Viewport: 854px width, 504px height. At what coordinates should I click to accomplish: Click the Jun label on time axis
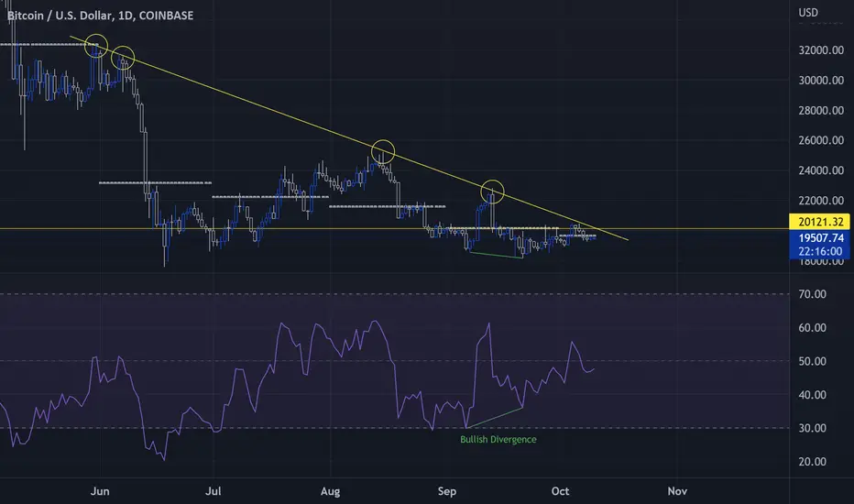pos(100,491)
